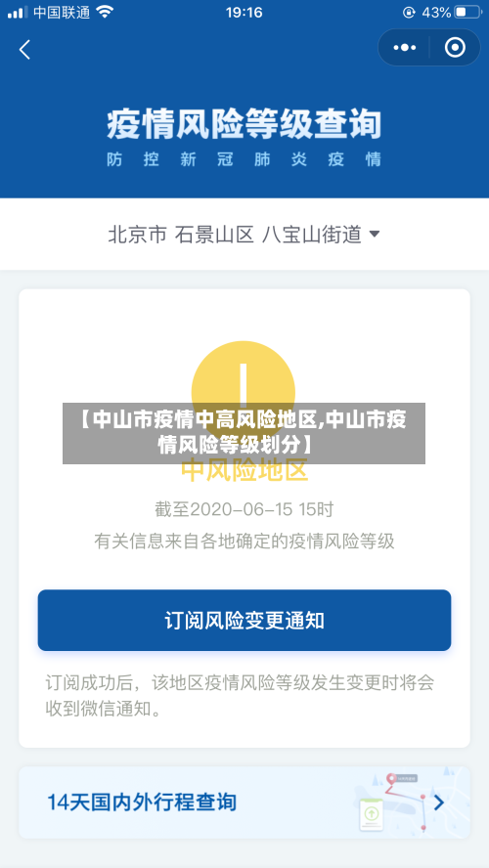
Task: Tap the 19:16 clock in status bar
Action: pyautogui.click(x=244, y=12)
